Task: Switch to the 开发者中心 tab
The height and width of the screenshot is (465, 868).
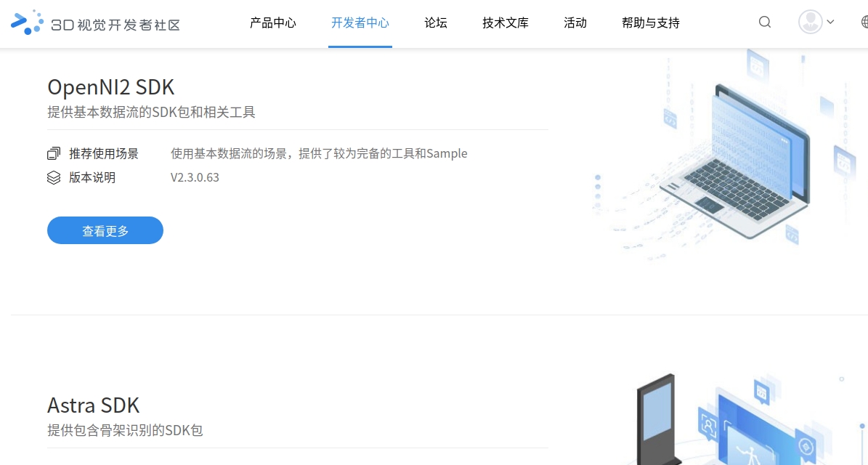Action: 360,23
